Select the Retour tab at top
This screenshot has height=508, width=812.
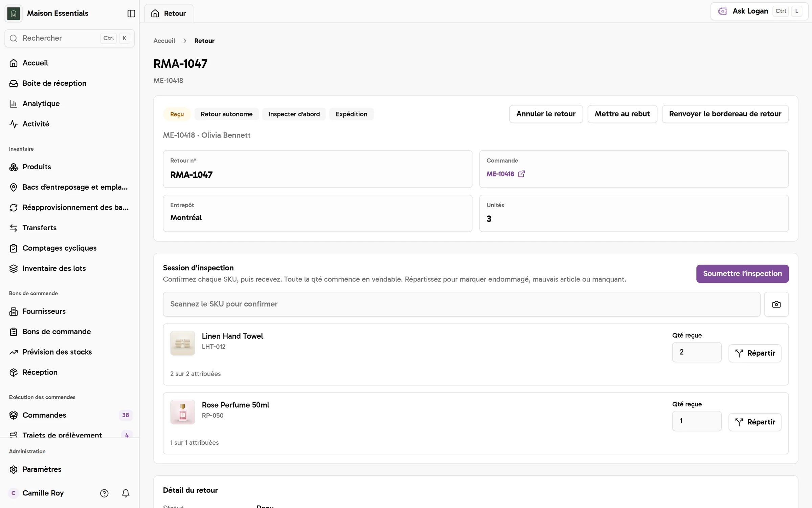(x=169, y=13)
